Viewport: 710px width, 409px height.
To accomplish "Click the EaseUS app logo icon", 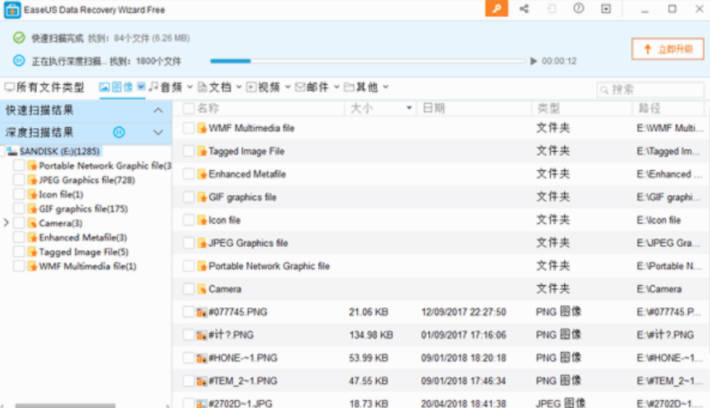I will coord(12,10).
